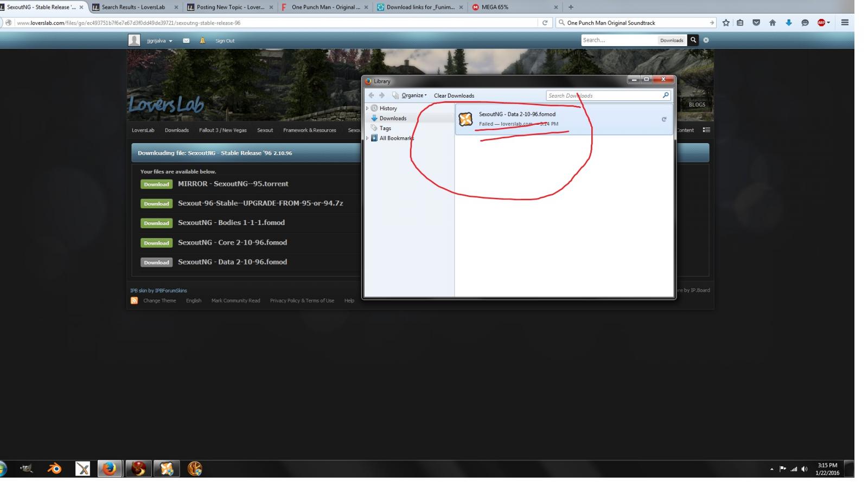Reload the current page
This screenshot has height=488, width=868.
(x=545, y=23)
